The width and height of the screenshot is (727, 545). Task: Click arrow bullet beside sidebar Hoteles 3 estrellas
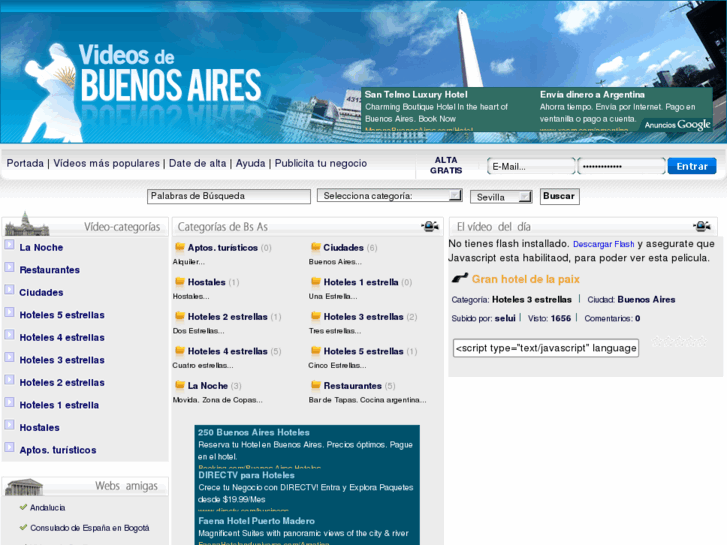pyautogui.click(x=9, y=357)
